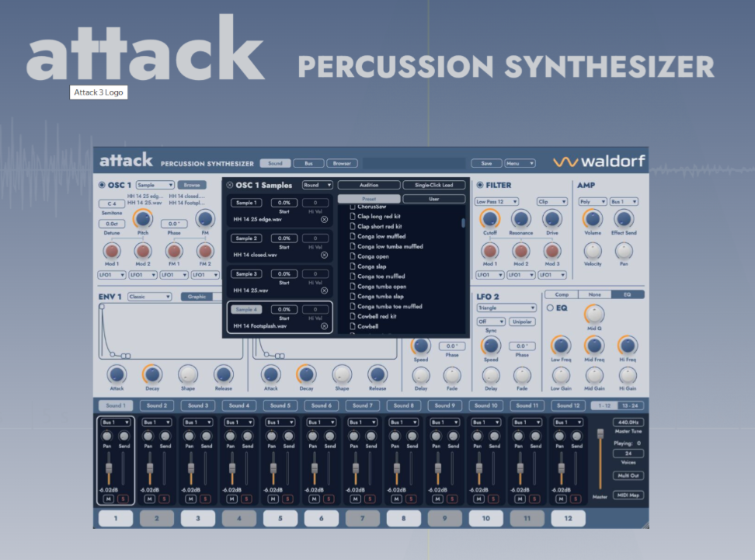Toggle the FILTER enable button

click(x=479, y=185)
